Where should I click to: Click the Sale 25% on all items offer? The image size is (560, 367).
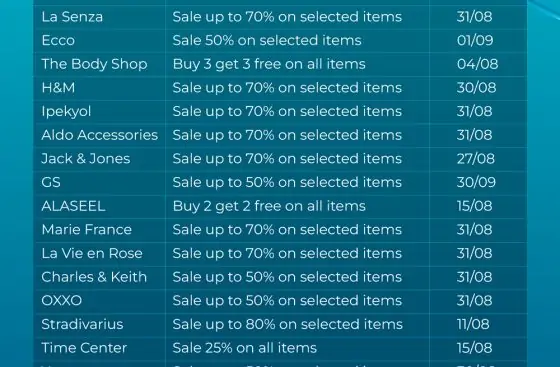pyautogui.click(x=245, y=348)
